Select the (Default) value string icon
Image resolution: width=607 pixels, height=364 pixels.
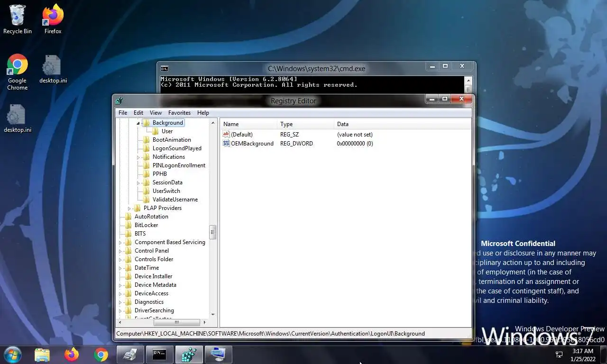pyautogui.click(x=226, y=135)
